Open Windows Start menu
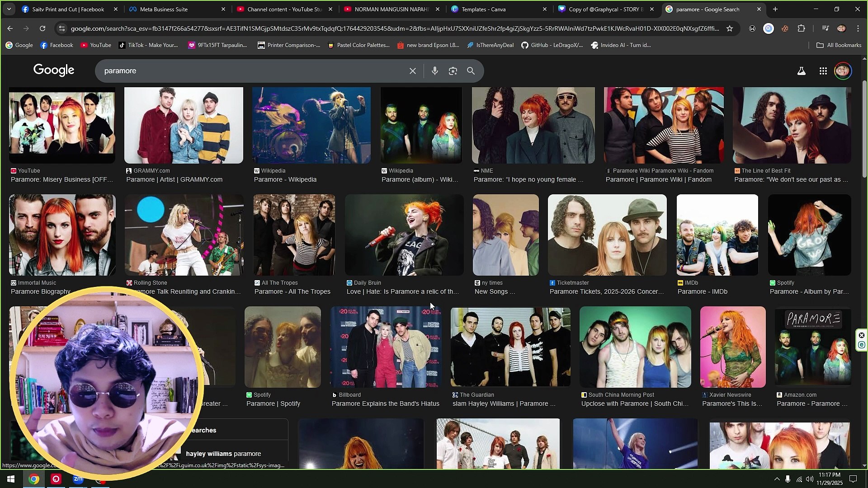 tap(11, 479)
